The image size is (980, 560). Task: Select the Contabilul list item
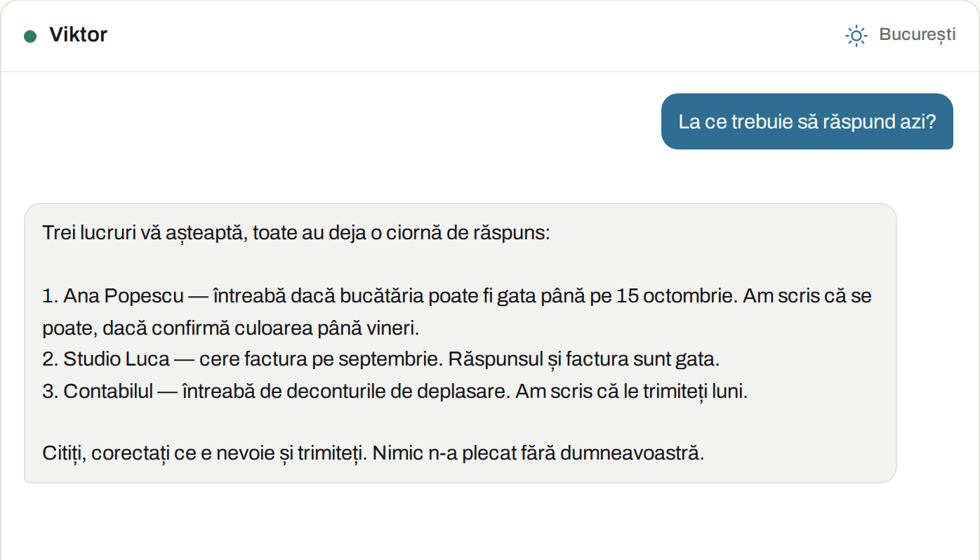point(395,391)
